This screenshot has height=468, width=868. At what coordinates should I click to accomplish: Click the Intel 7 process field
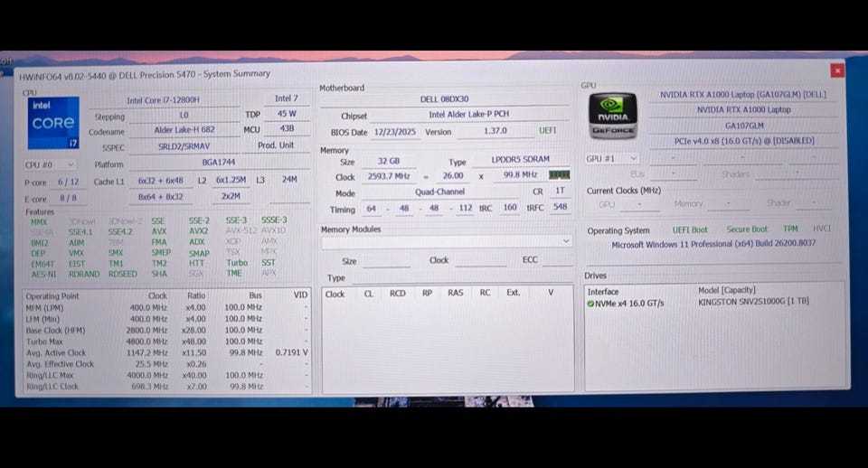(x=287, y=98)
